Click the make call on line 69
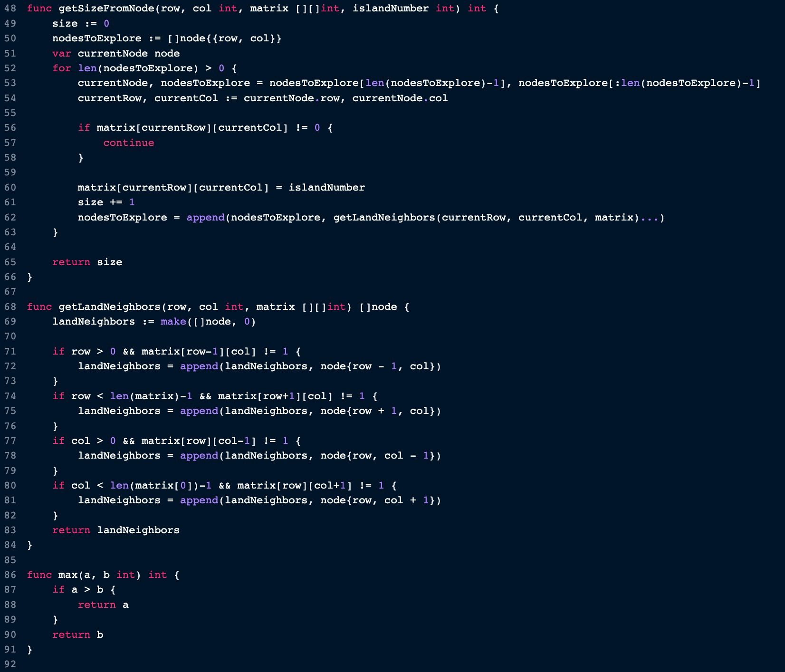 (173, 321)
